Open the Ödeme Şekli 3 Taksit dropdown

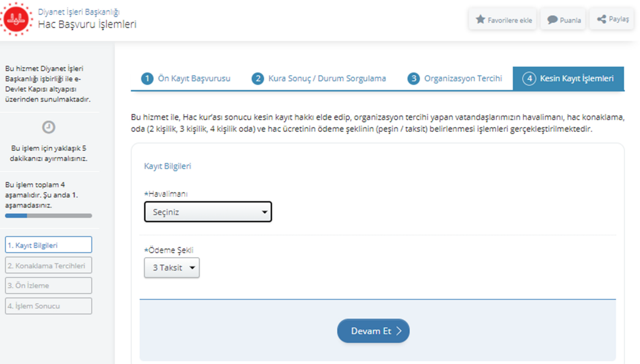click(x=172, y=268)
